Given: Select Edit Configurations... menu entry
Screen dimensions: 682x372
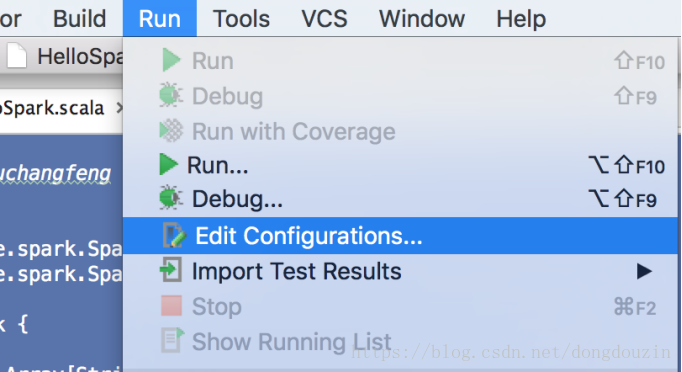Looking at the screenshot, I should tap(400, 235).
